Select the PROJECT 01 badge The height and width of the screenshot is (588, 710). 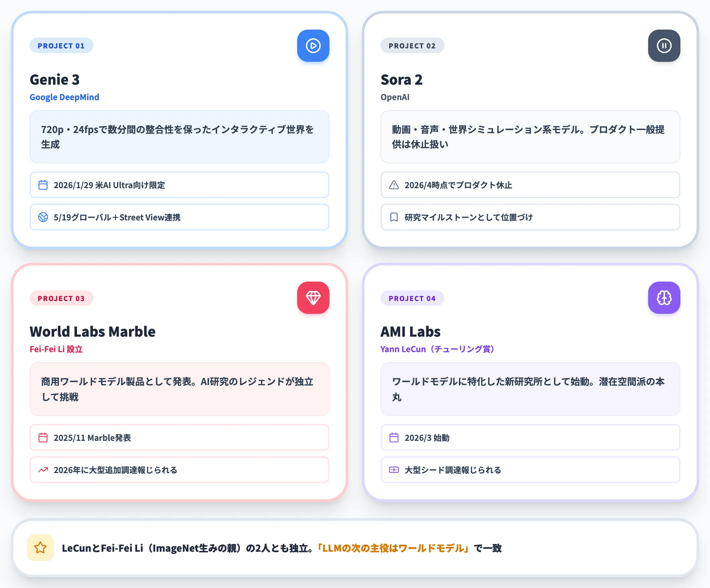tap(61, 46)
